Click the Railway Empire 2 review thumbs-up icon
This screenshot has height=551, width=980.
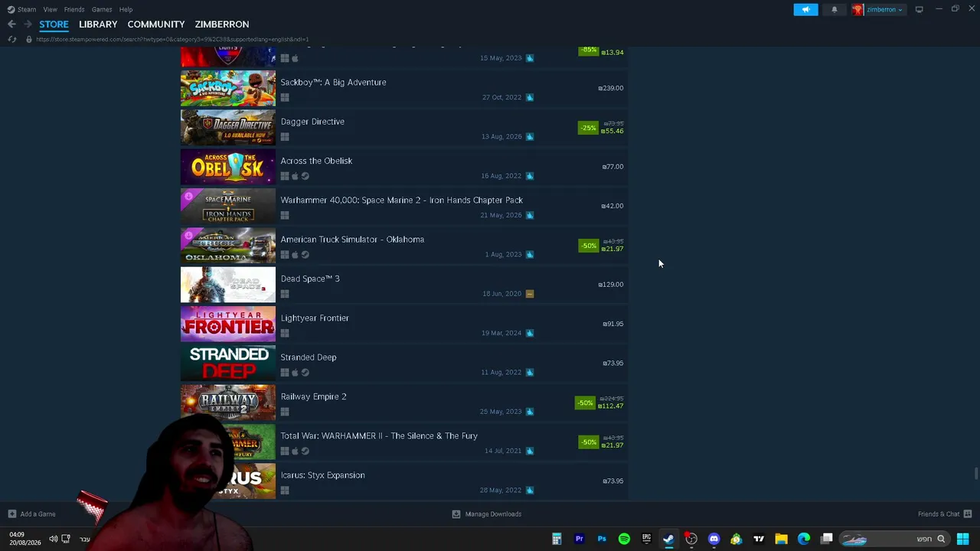click(530, 412)
